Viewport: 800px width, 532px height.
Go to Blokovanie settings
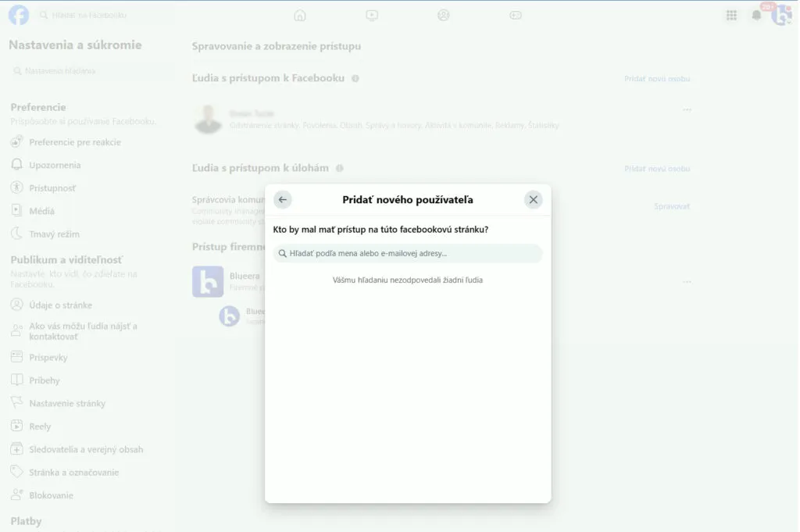point(51,495)
